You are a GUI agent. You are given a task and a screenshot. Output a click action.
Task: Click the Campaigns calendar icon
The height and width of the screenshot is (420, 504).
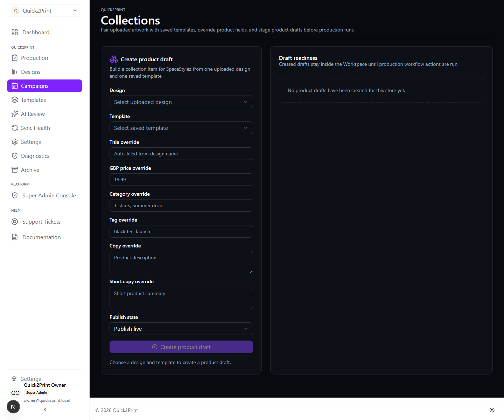15,86
